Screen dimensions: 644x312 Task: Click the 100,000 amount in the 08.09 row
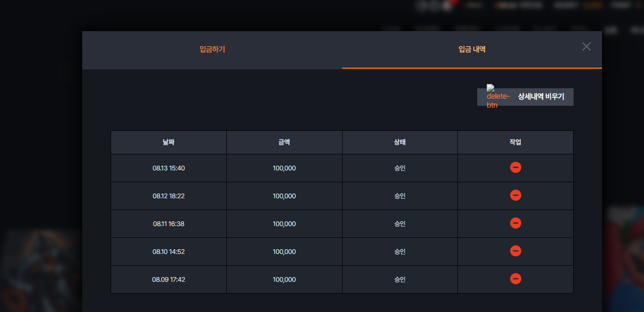284,279
